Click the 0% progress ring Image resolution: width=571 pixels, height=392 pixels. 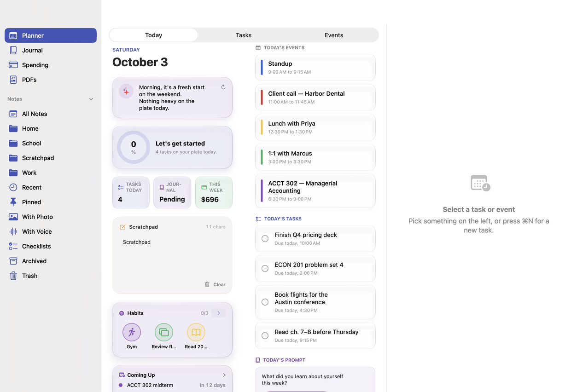134,147
